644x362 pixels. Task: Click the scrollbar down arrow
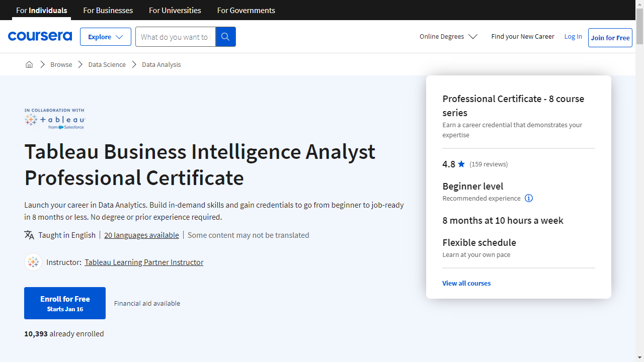[639, 358]
